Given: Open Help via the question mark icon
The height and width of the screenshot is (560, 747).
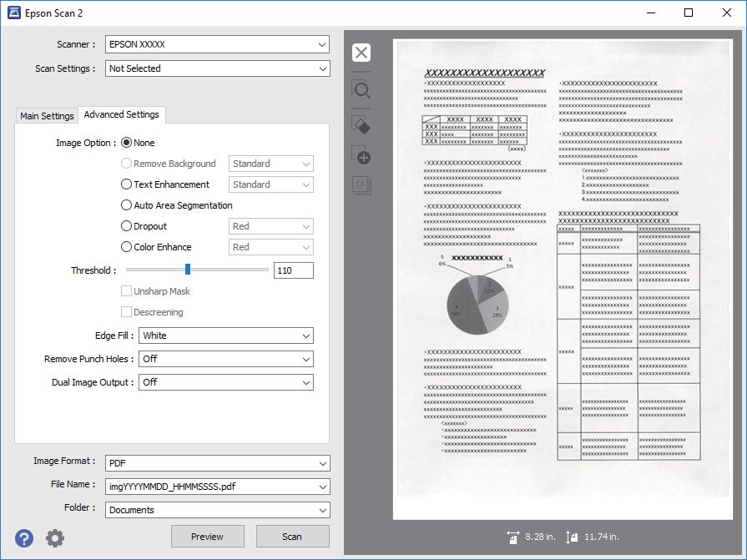Looking at the screenshot, I should click(24, 538).
